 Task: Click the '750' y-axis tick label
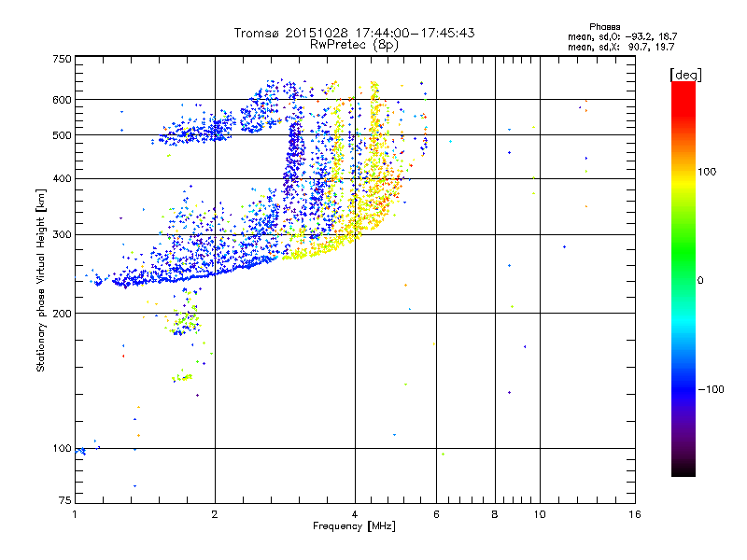click(62, 59)
